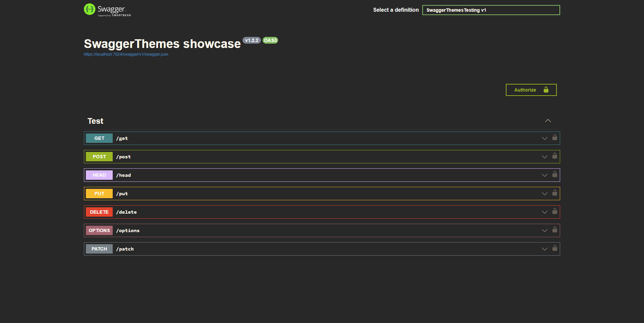
Task: Click the lock icon on /patch row
Action: pos(555,248)
